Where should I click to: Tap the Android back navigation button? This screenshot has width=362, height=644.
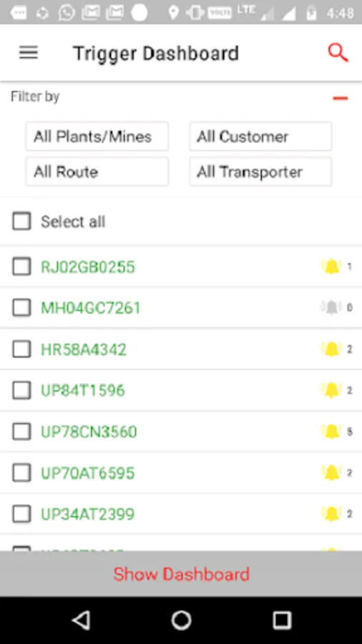coord(81,620)
